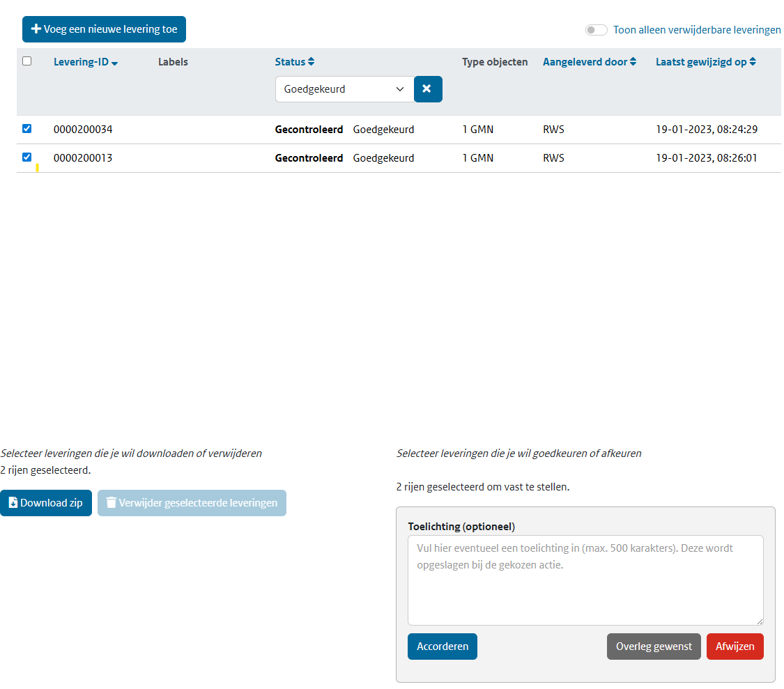Viewport: 784px width, 689px height.
Task: Click the Overleg gewenst button
Action: coord(654,647)
